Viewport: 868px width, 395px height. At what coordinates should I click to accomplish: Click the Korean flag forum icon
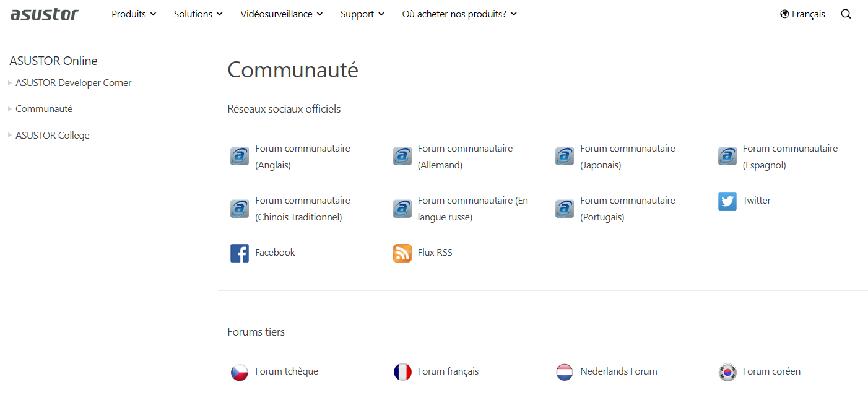point(727,372)
